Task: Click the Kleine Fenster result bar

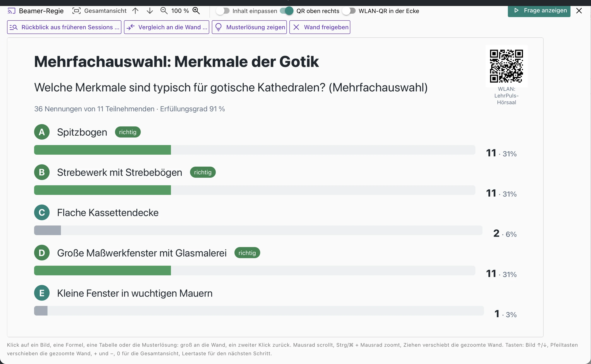Action: pos(259,311)
